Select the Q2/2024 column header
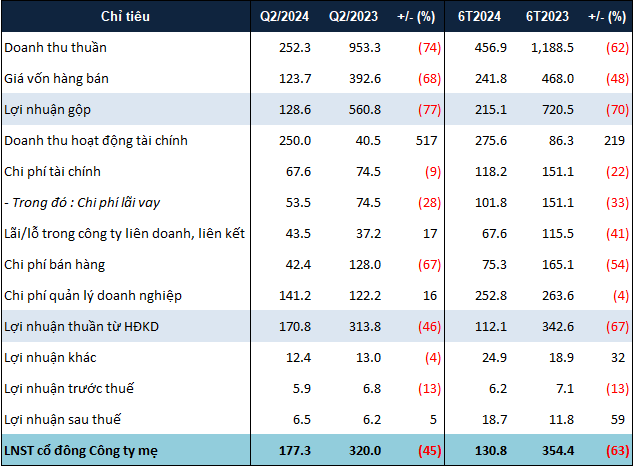Image resolution: width=634 pixels, height=467 pixels. [281, 16]
